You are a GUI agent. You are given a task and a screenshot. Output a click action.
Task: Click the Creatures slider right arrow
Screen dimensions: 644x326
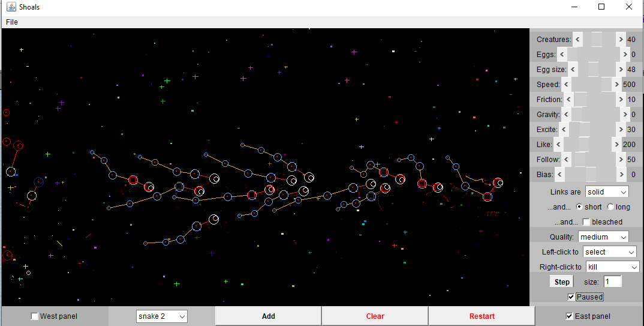(621, 40)
